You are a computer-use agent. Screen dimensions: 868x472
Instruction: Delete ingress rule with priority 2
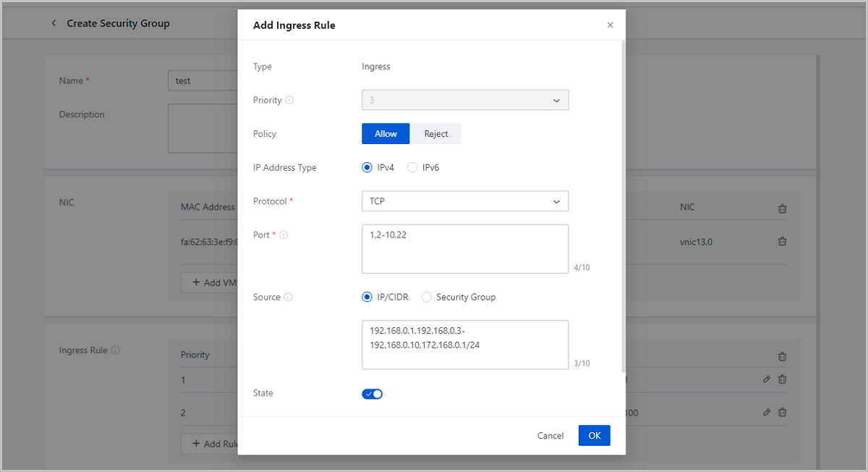[782, 413]
